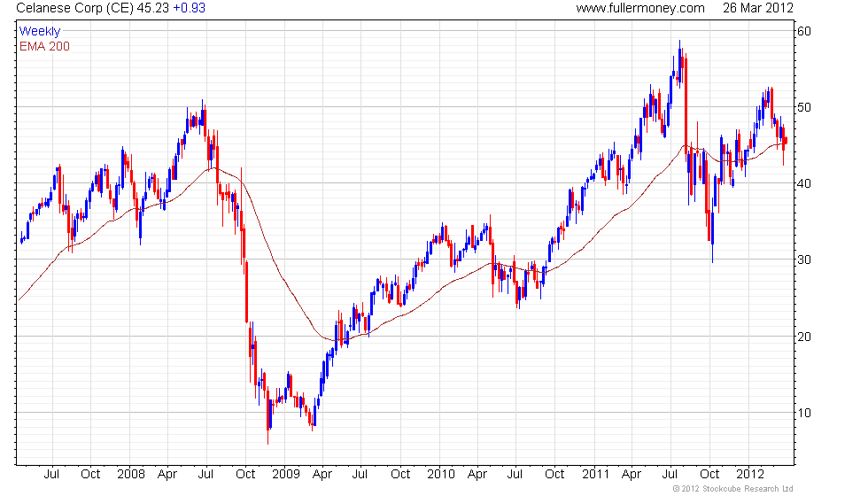
Task: Click the 20 price axis label
Action: (x=804, y=337)
